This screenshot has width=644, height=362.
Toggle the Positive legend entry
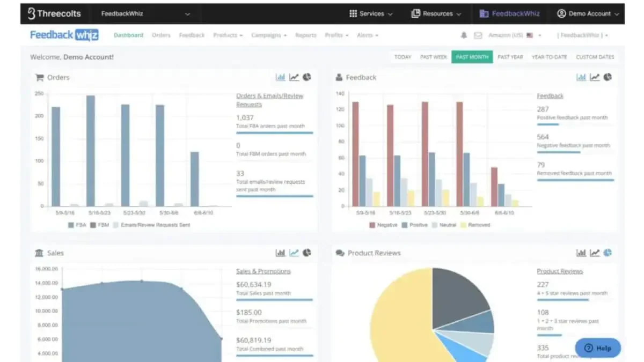pos(414,225)
